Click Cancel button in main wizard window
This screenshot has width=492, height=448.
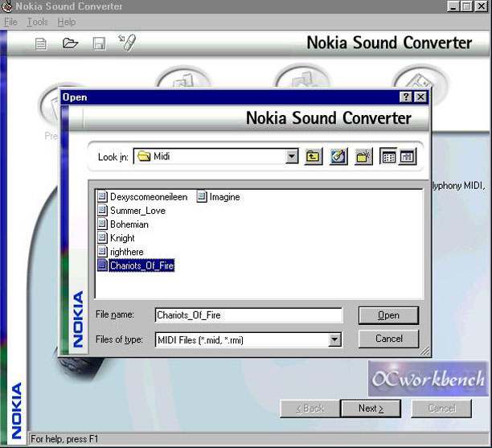(x=441, y=409)
